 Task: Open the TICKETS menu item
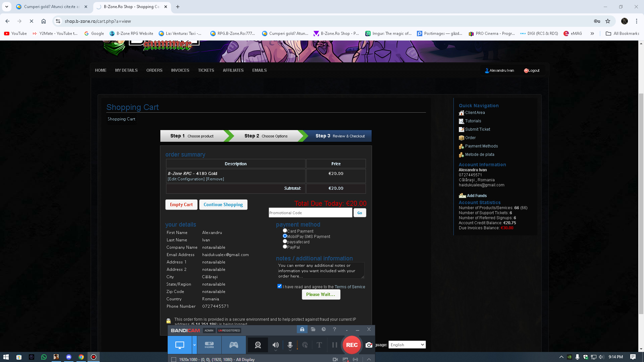click(206, 70)
